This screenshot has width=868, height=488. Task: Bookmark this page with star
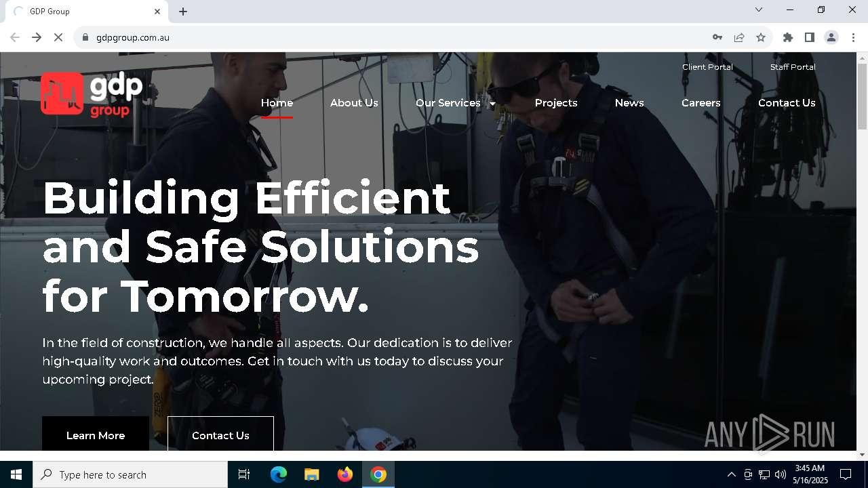pyautogui.click(x=761, y=37)
